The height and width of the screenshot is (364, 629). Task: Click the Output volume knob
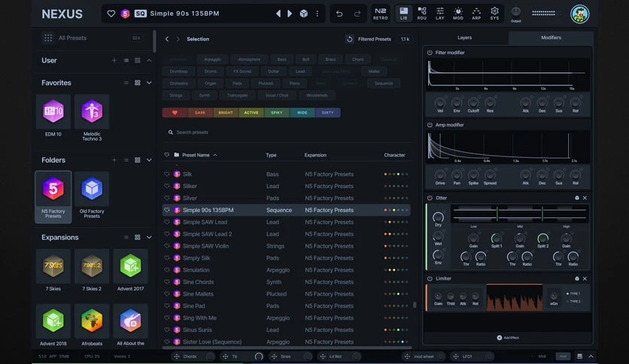[516, 11]
